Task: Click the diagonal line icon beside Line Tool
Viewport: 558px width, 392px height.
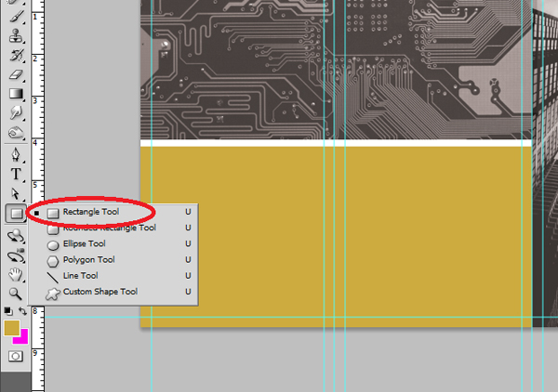Action: click(53, 278)
